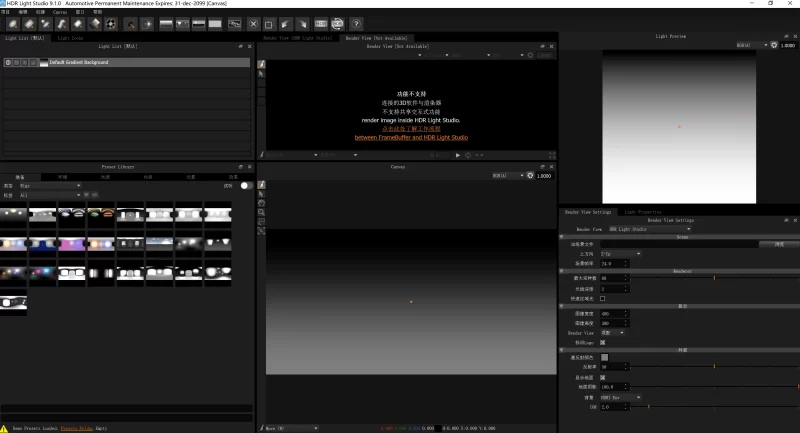Toggle the checkbox below the reflectivity slider

tap(603, 377)
